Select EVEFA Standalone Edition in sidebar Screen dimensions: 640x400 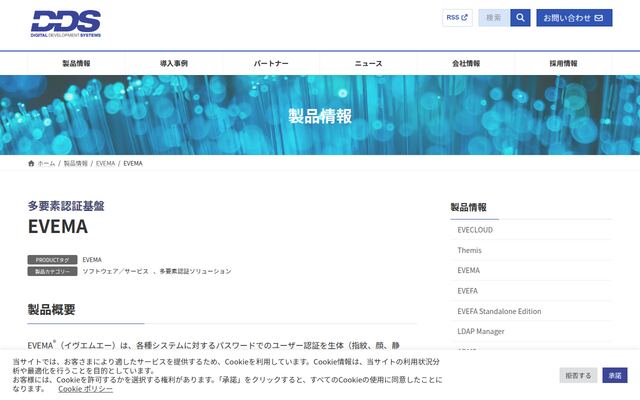(531, 311)
